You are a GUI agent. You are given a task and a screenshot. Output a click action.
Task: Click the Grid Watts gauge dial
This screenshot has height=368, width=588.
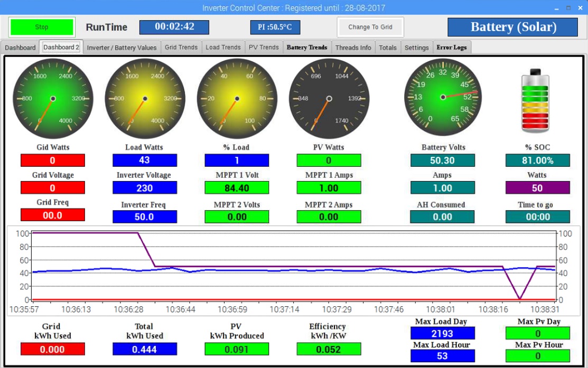pyautogui.click(x=53, y=99)
